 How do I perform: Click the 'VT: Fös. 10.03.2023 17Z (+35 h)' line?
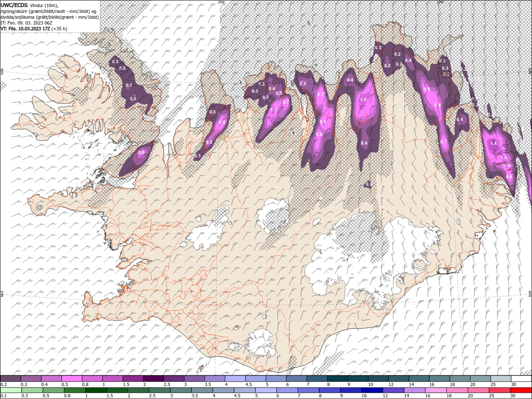click(34, 29)
